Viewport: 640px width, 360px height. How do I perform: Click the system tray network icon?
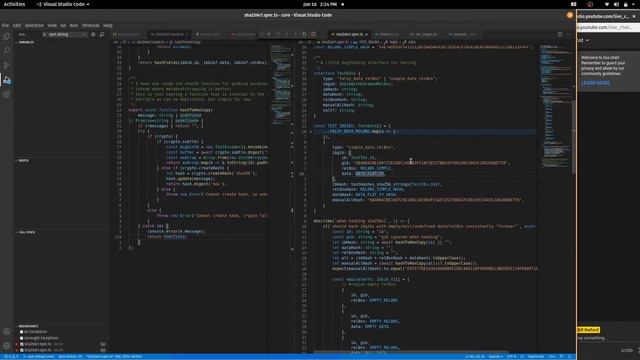pos(607,4)
